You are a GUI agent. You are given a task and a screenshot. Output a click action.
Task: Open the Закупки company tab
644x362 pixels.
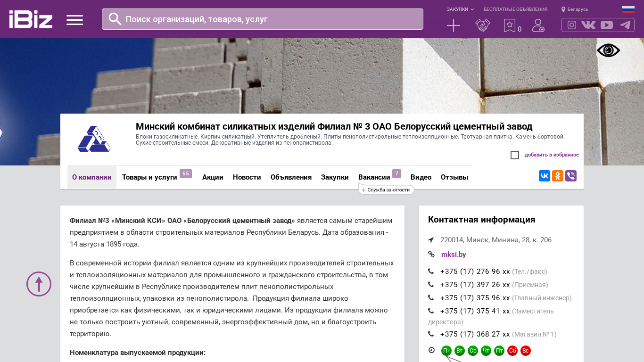335,177
